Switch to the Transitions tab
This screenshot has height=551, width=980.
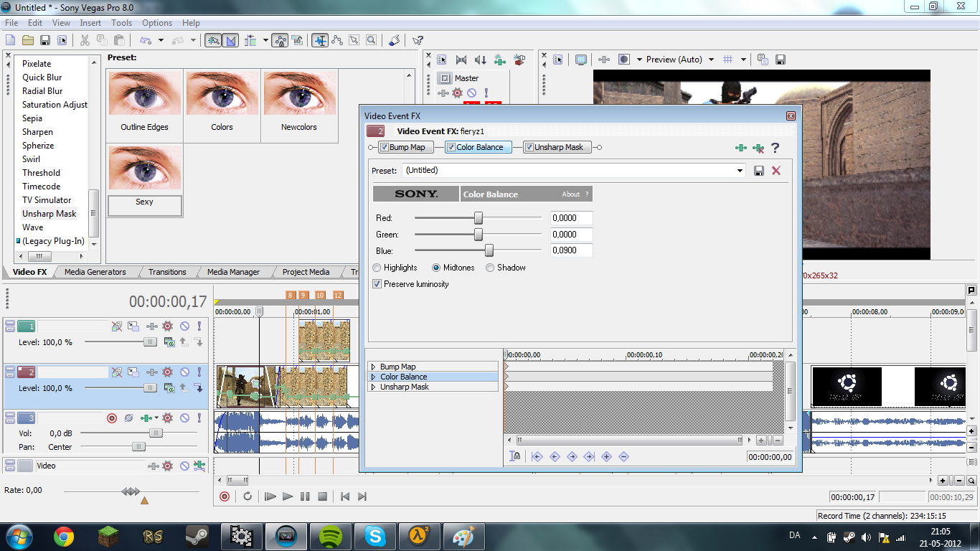pos(167,272)
